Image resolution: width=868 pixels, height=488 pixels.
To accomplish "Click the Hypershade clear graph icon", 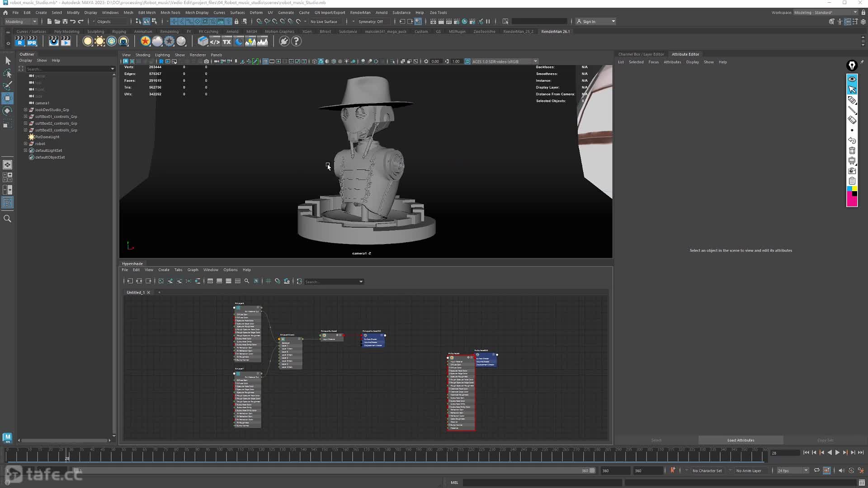I will pyautogui.click(x=161, y=281).
